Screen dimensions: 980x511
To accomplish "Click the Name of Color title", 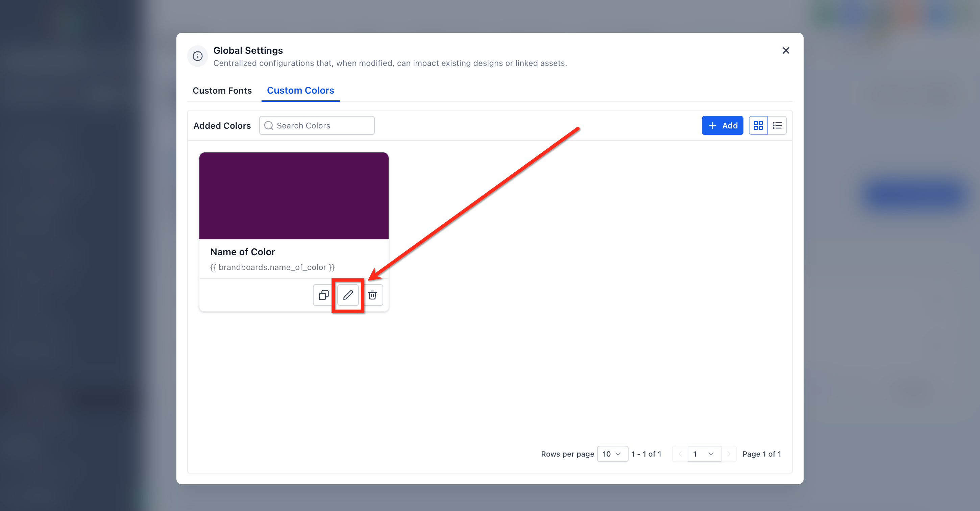I will click(x=243, y=252).
